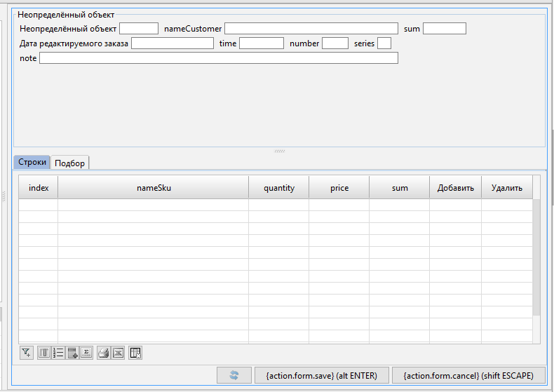Select the series input box
554x392 pixels.
tap(384, 43)
